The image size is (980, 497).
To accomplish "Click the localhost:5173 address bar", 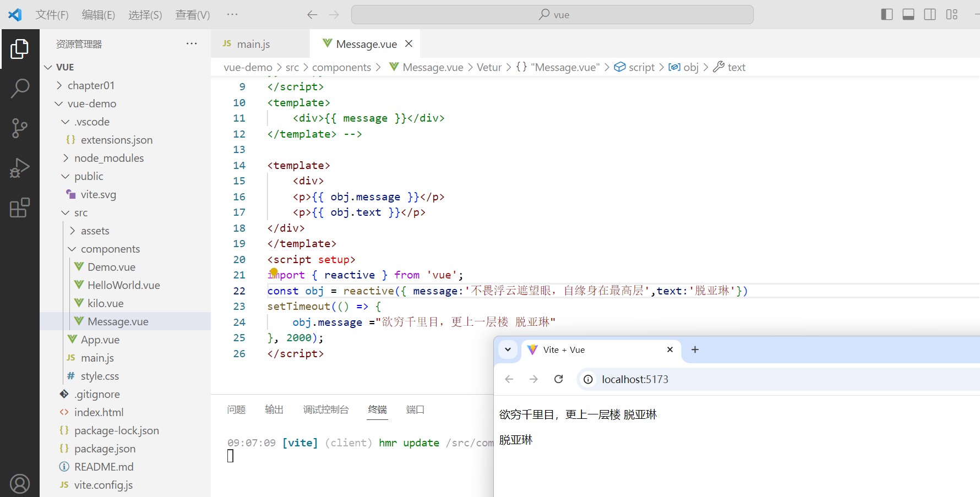I will 635,379.
